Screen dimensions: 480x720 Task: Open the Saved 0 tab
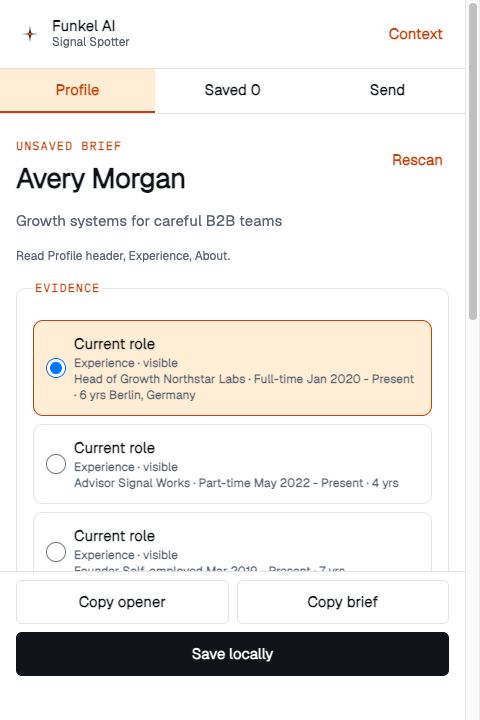(x=232, y=90)
